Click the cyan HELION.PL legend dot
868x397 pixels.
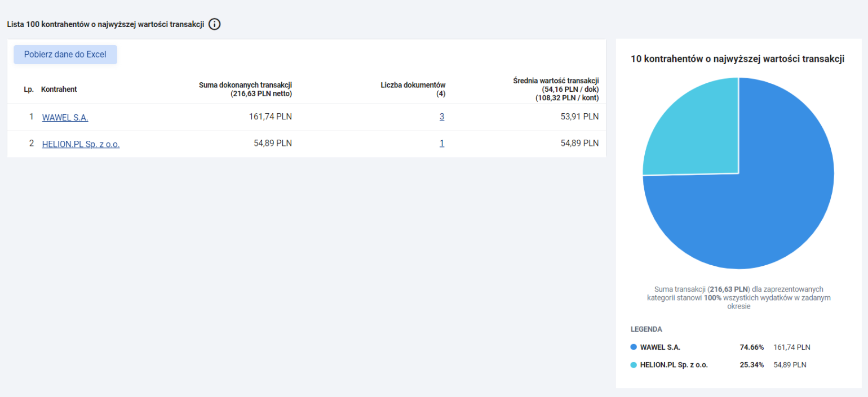[634, 365]
